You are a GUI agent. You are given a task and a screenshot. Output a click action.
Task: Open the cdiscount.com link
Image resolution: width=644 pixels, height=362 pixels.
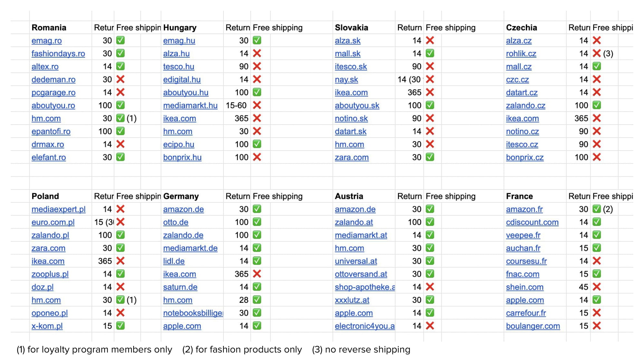532,222
